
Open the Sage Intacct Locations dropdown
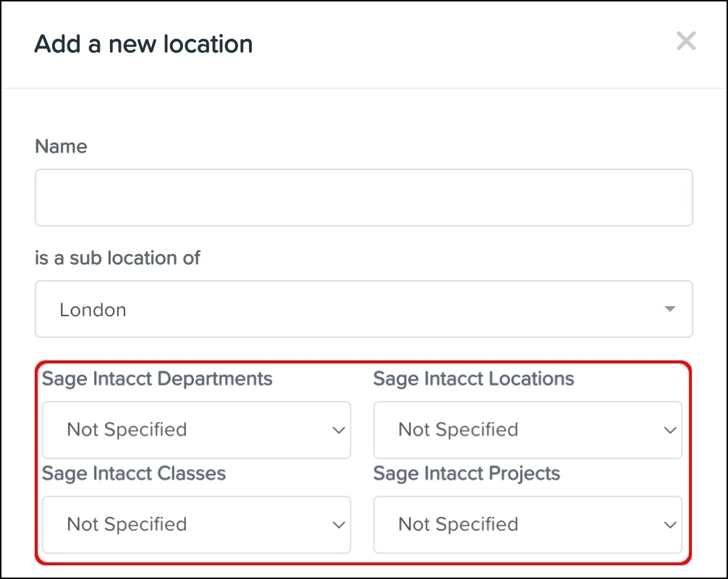[x=528, y=430]
